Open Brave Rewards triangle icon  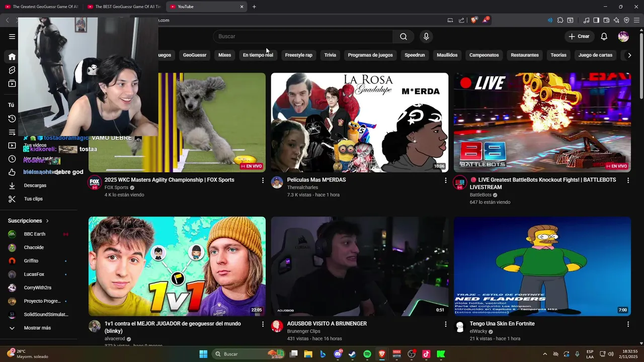[x=486, y=20]
